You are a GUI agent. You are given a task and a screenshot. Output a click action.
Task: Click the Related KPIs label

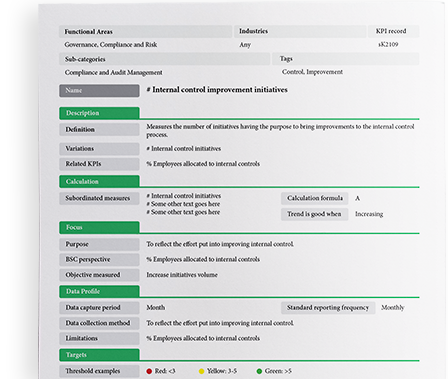tap(99, 164)
